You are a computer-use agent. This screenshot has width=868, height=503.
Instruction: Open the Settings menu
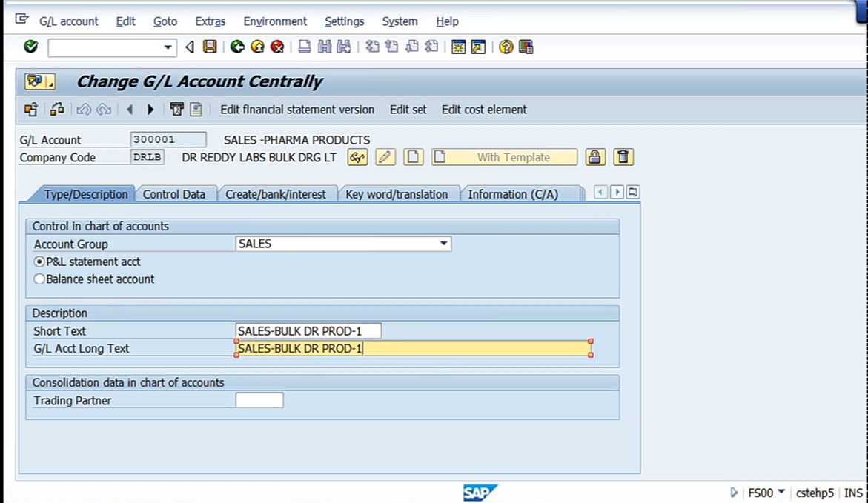(x=345, y=21)
